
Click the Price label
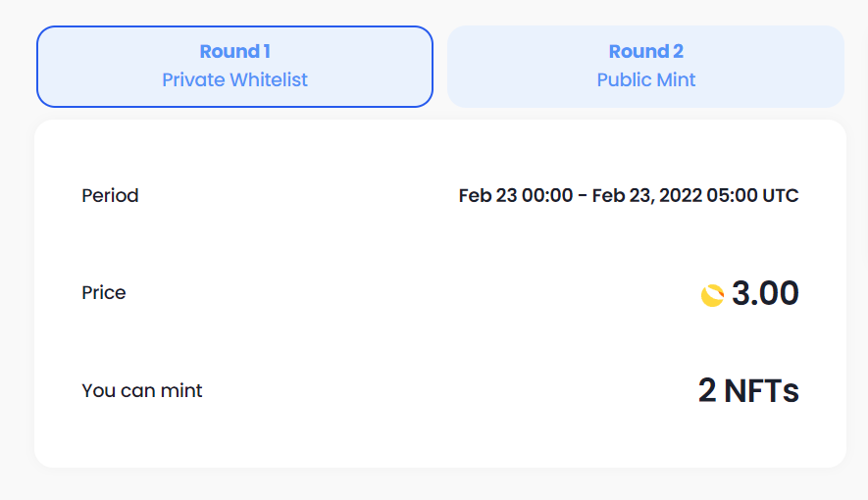click(104, 292)
